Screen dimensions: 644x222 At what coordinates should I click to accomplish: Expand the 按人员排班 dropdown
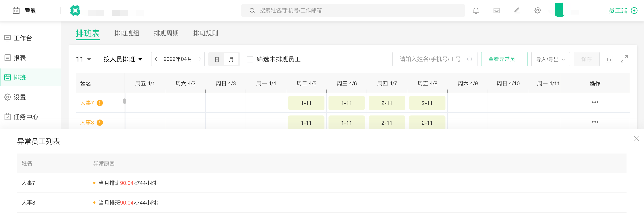[123, 60]
